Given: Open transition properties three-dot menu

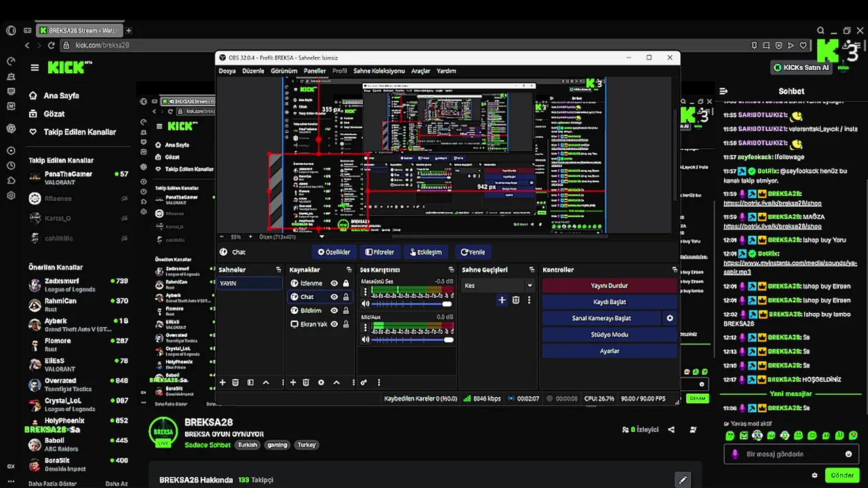Looking at the screenshot, I should click(x=529, y=300).
